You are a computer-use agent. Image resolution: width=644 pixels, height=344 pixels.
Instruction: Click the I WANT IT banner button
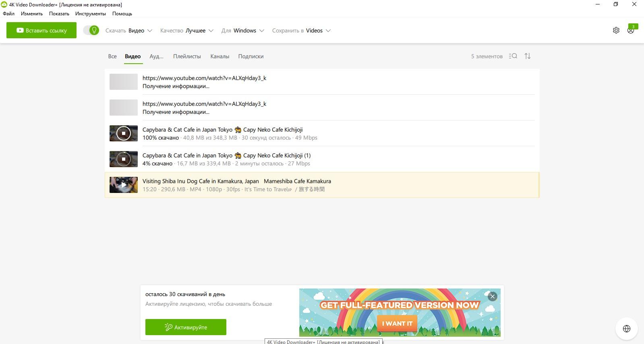coord(397,323)
